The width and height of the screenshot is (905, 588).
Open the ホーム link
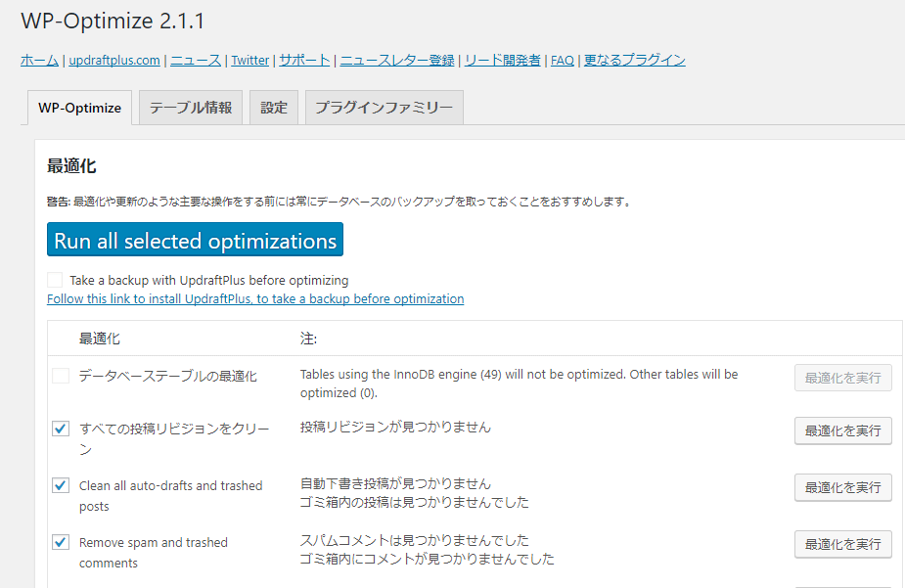click(x=39, y=60)
